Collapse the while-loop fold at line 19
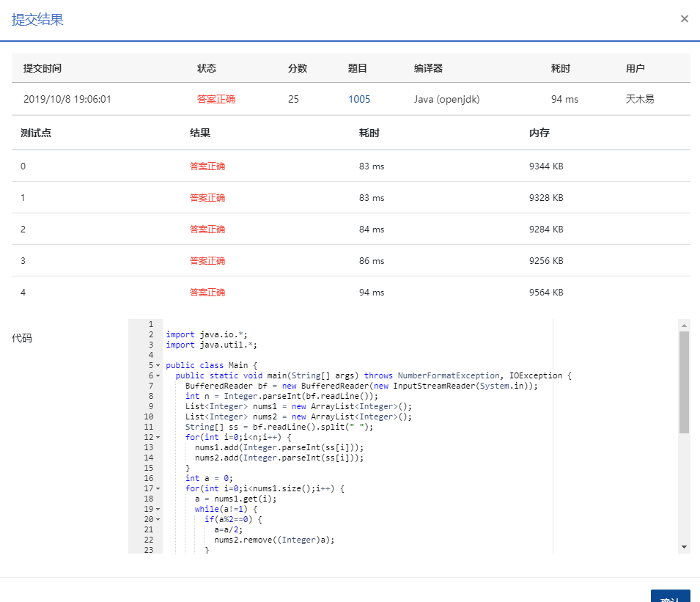Screen dimensions: 700x602 tap(158, 508)
